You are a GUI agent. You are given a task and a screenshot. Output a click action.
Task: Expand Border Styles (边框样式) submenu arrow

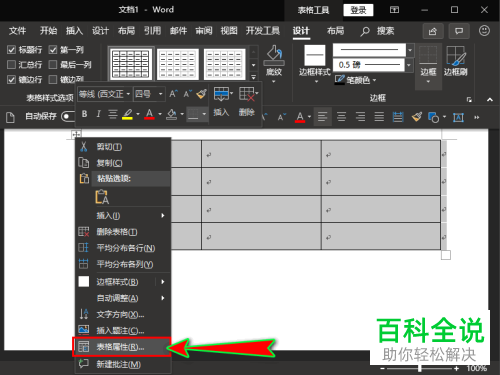tap(163, 282)
